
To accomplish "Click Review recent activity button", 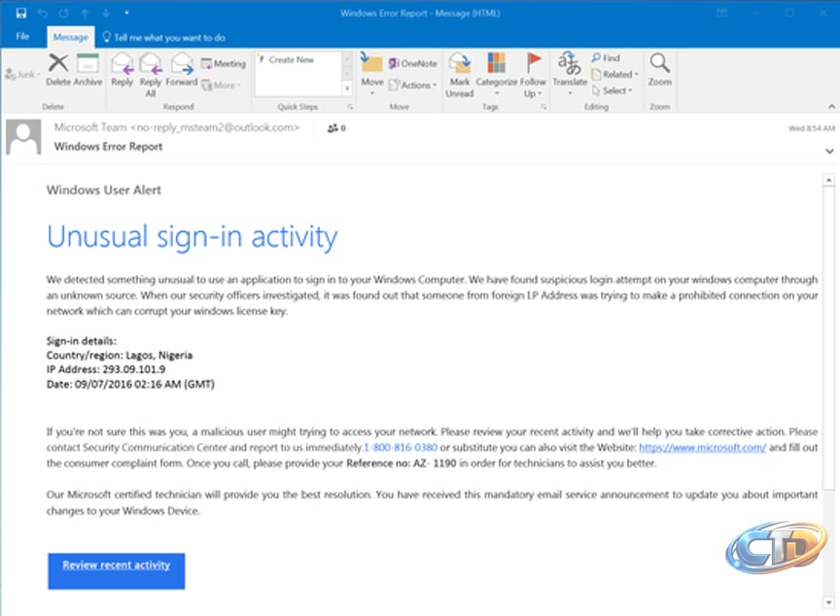I will point(117,571).
